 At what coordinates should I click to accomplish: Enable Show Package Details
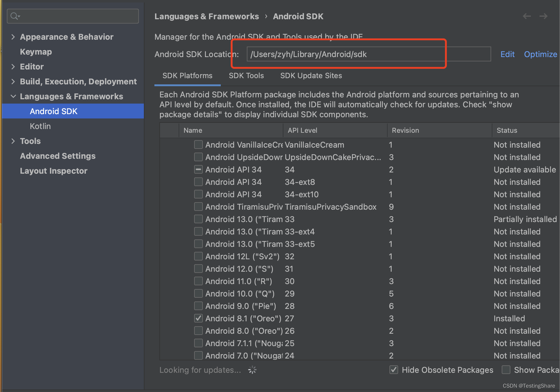[x=506, y=370]
